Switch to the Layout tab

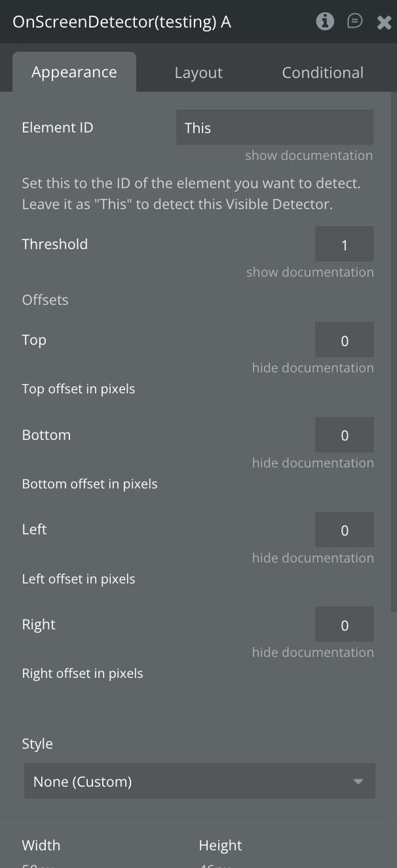coord(198,73)
